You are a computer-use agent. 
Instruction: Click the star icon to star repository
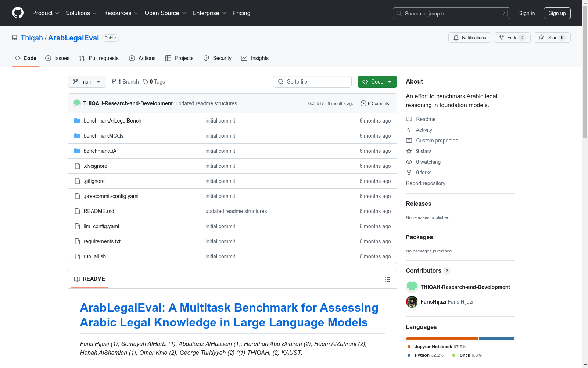point(541,37)
